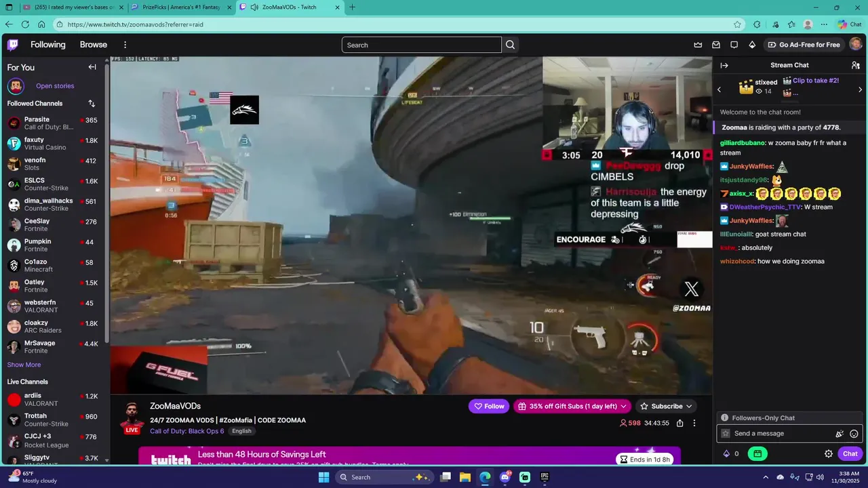Open File Explorer from the taskbar
The width and height of the screenshot is (868, 488).
coord(465,477)
